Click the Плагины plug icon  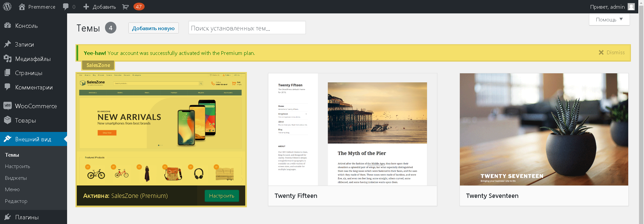click(x=7, y=217)
